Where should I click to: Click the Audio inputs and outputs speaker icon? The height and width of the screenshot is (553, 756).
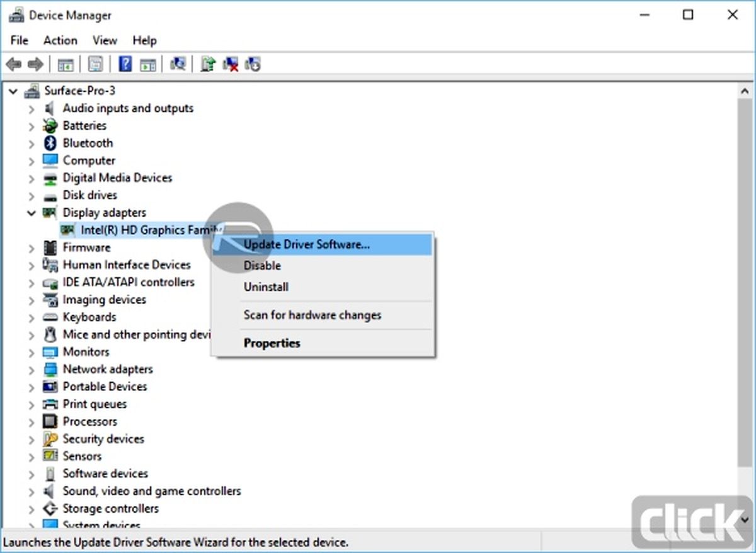click(x=50, y=108)
